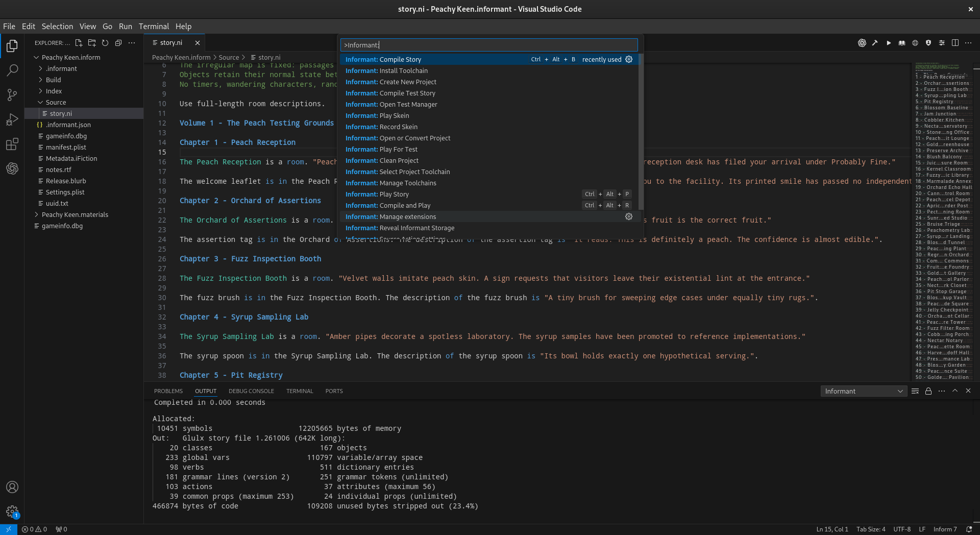This screenshot has width=980, height=535.
Task: Expand the Index folder
Action: tap(84, 91)
